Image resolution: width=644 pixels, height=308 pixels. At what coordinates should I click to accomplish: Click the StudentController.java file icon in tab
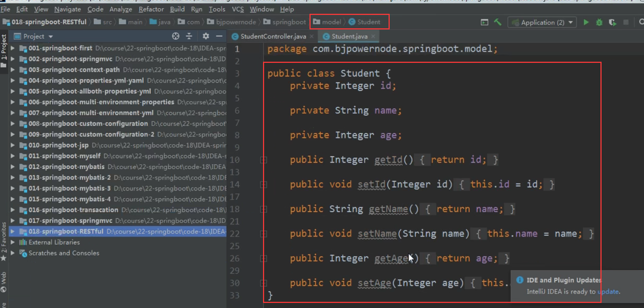[235, 36]
